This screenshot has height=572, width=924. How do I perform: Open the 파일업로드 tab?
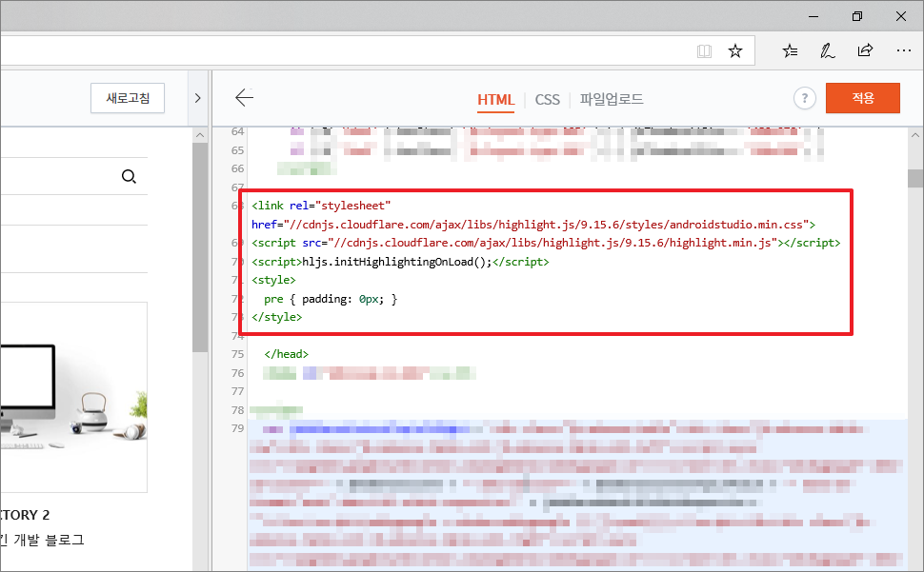click(612, 99)
